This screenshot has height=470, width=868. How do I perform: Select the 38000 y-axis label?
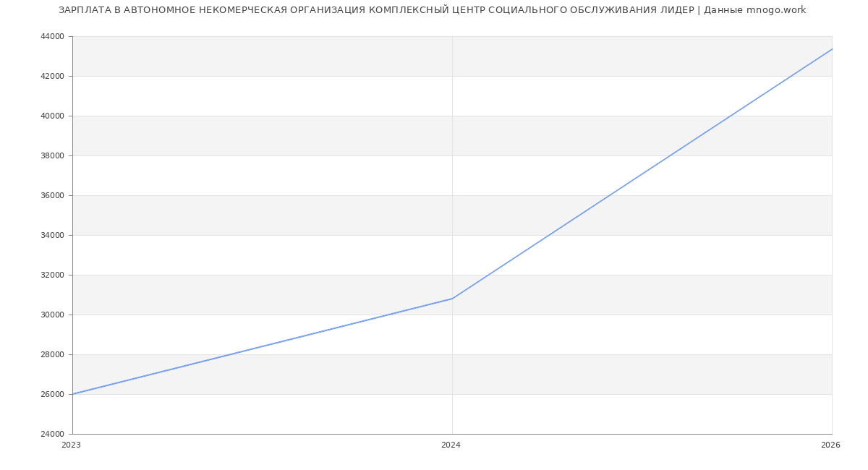tap(54, 155)
